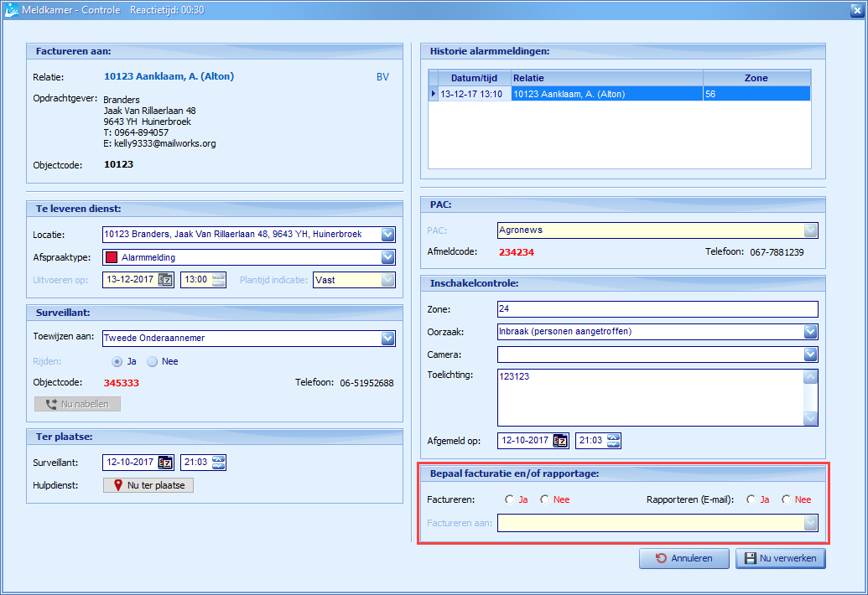The image size is (868, 595).
Task: Expand the Camera dropdown
Action: click(x=810, y=354)
